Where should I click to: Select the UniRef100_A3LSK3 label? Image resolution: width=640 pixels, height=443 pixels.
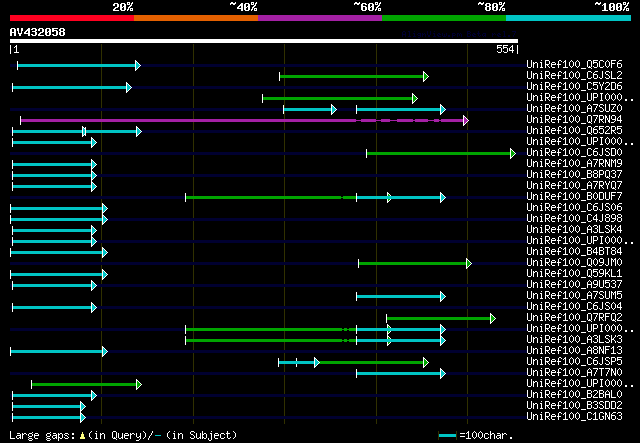(x=574, y=339)
